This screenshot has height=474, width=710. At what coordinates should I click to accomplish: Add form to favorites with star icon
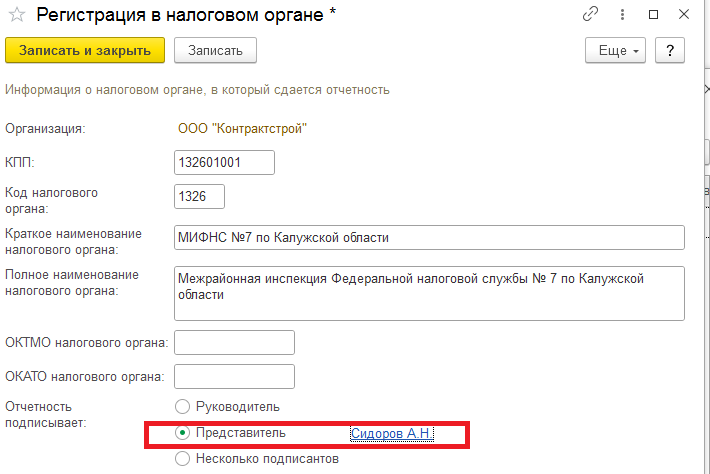tap(17, 15)
